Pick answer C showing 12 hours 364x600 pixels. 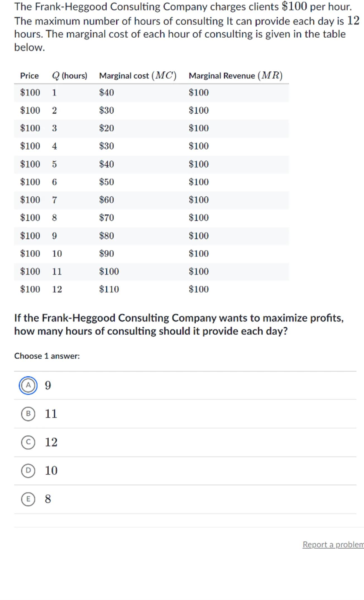coord(28,442)
